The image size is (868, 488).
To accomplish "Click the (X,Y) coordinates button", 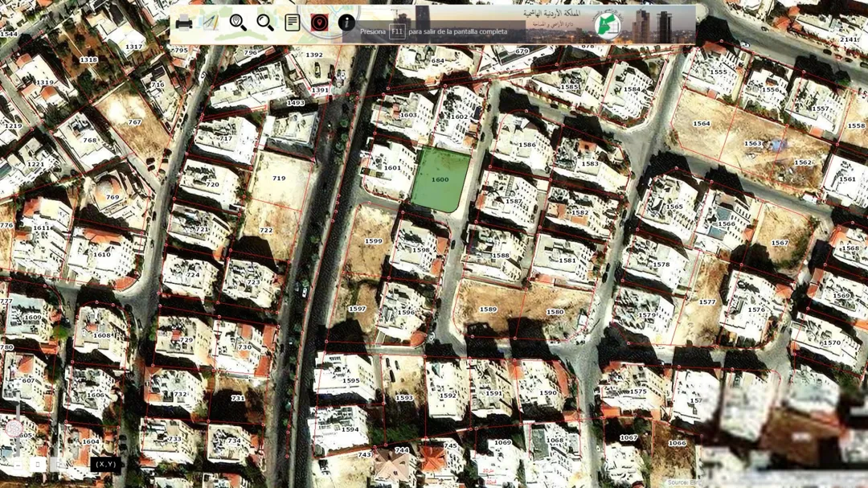I will [105, 464].
